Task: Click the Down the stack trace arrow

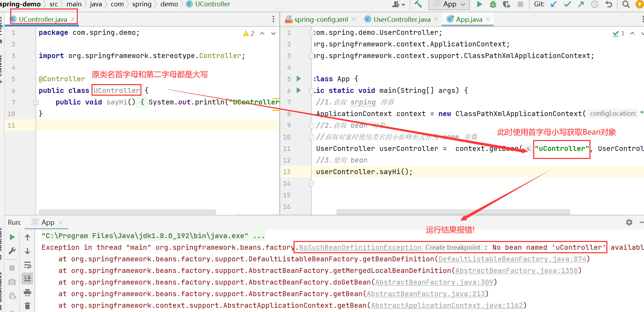Action: pyautogui.click(x=27, y=251)
